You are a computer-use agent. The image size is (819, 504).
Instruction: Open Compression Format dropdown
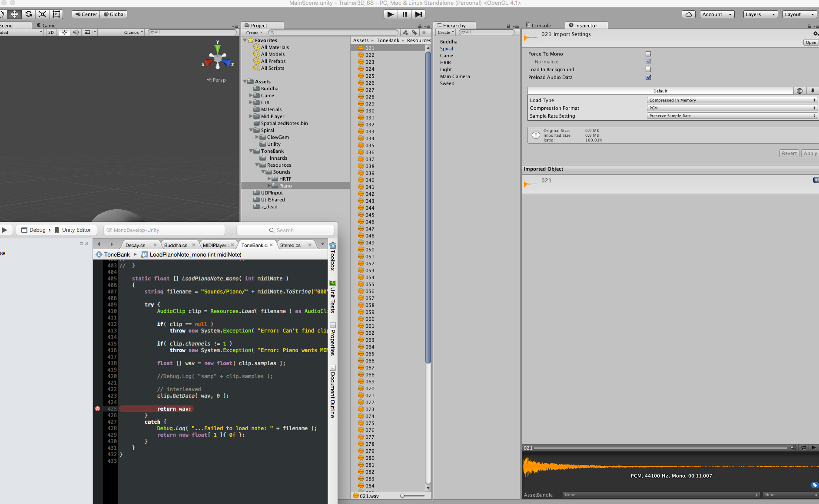[x=732, y=108]
